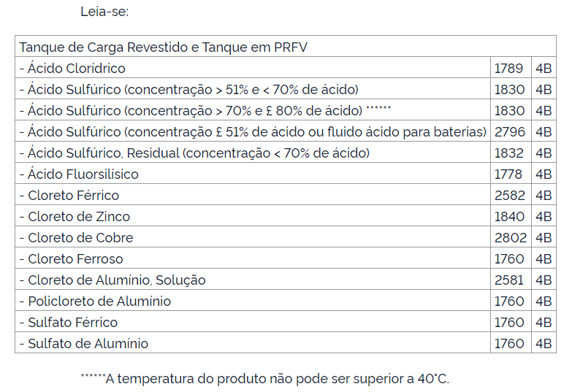Select the "Cloreto Férrico" row label

tap(69, 196)
